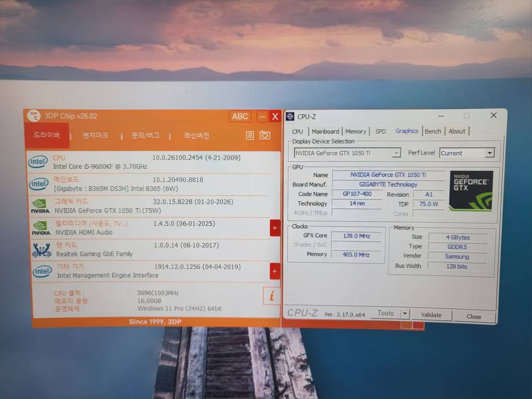Viewport: 532px width, 399px height.
Task: Click the CPU driver link label
Action: (x=59, y=158)
